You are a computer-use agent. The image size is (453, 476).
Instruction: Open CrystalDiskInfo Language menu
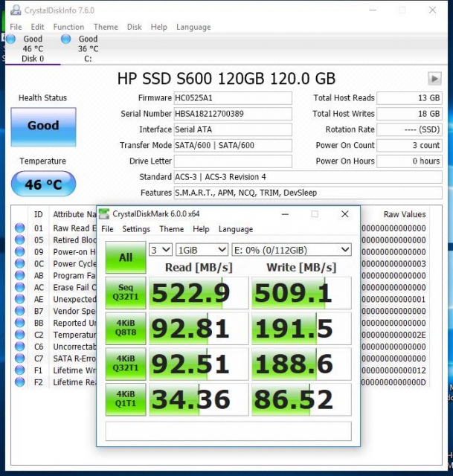point(193,27)
